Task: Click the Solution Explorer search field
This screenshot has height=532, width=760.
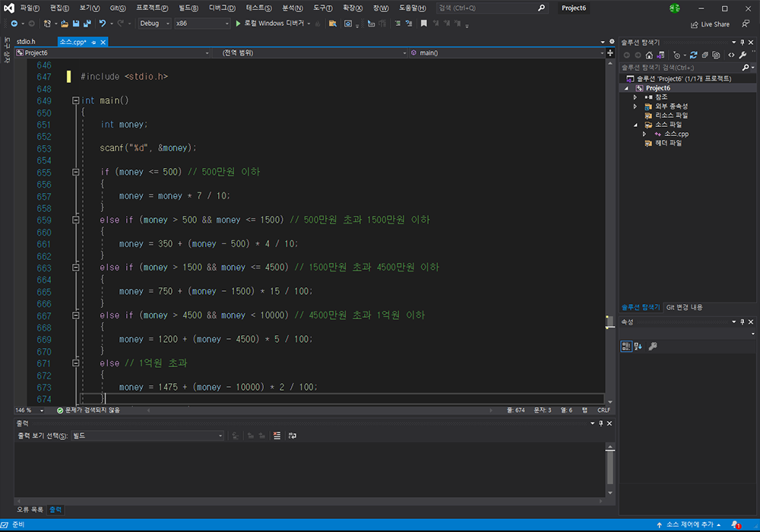Action: point(681,68)
